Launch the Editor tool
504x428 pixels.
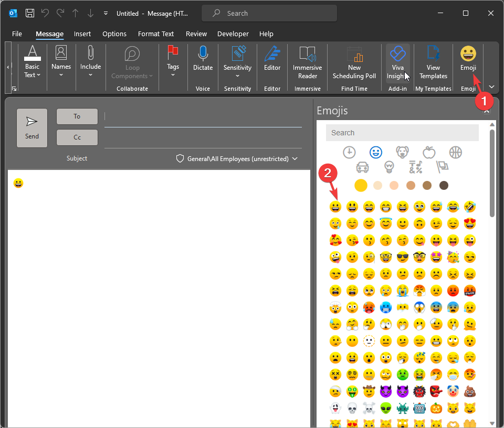272,58
